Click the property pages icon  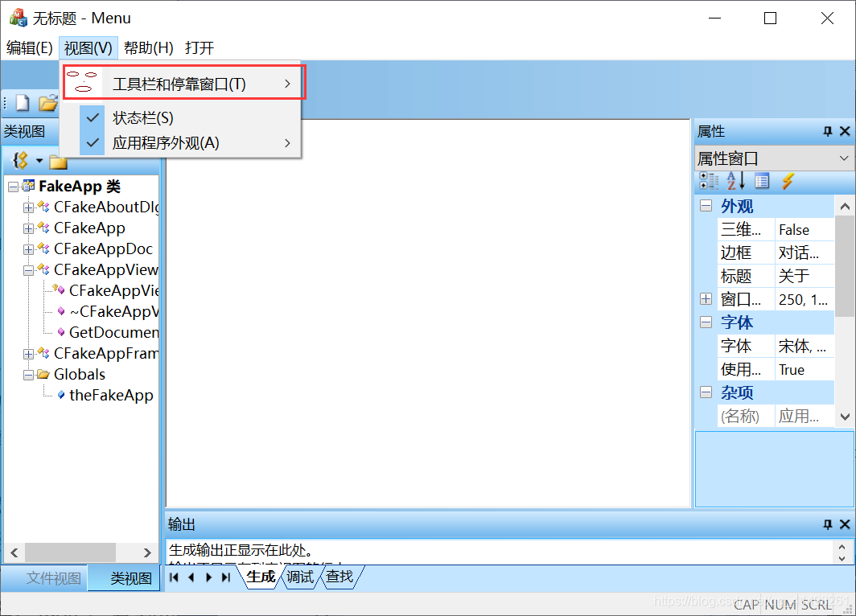click(762, 181)
